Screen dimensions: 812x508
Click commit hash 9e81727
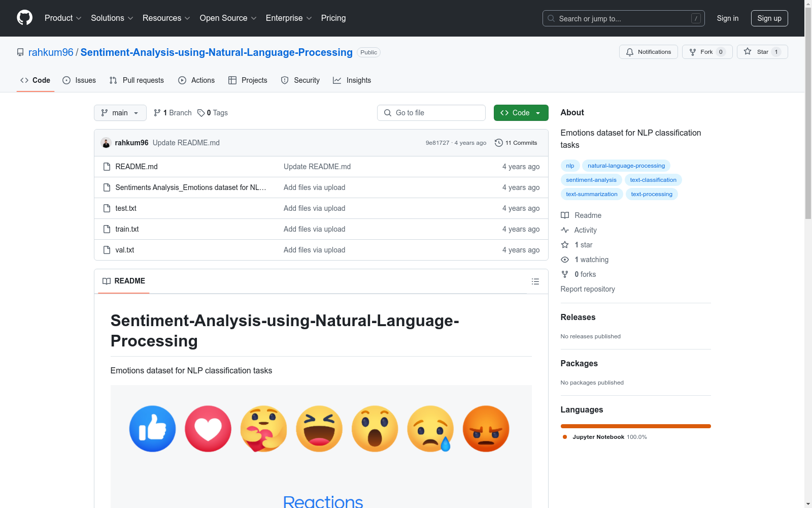[437, 143]
